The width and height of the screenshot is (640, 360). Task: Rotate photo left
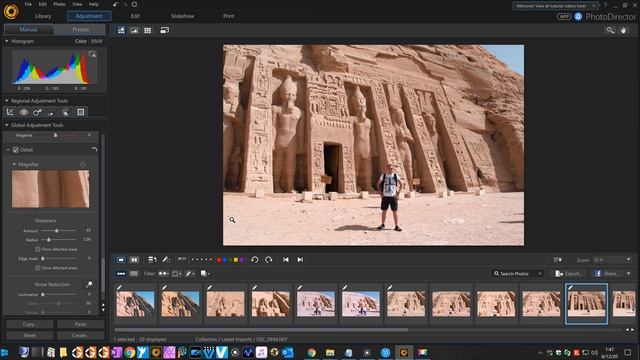255,260
